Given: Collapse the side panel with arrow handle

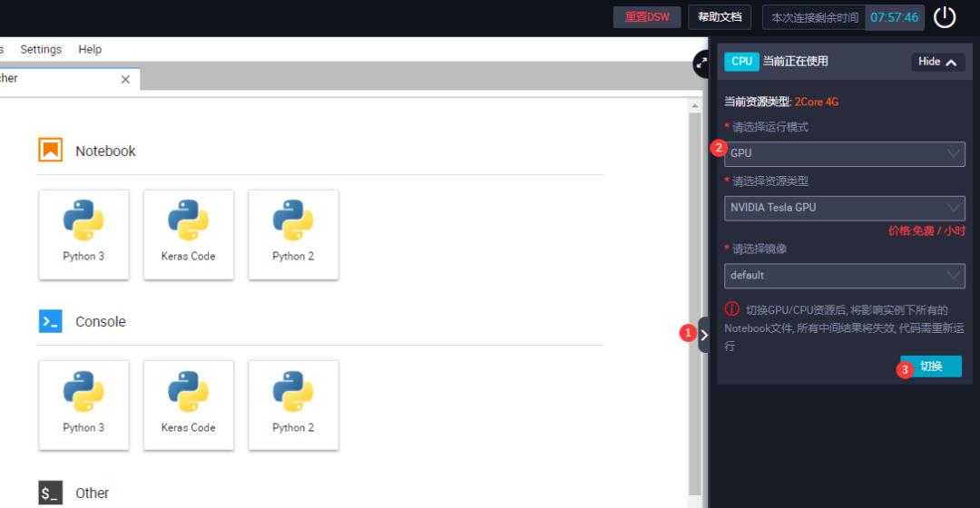Looking at the screenshot, I should pyautogui.click(x=704, y=335).
